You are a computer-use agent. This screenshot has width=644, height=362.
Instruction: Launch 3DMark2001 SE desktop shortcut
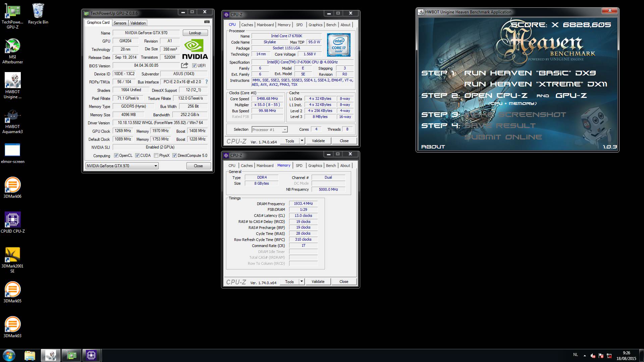(12, 260)
